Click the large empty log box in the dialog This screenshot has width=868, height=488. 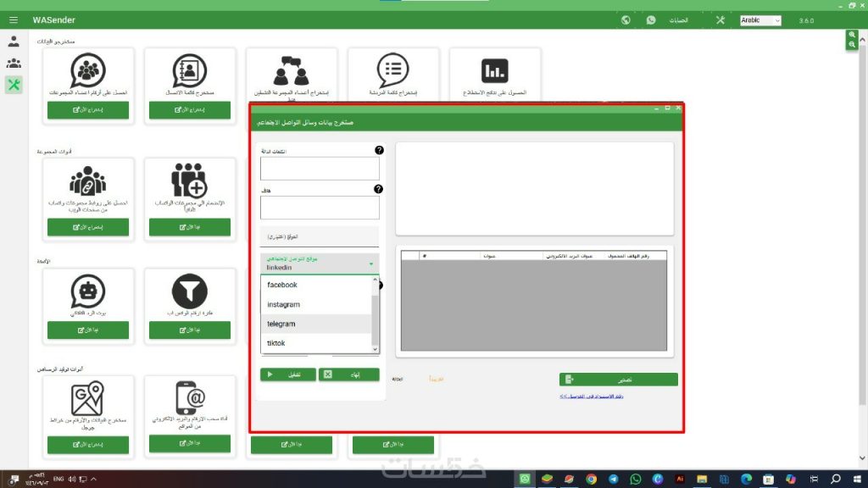click(x=535, y=189)
